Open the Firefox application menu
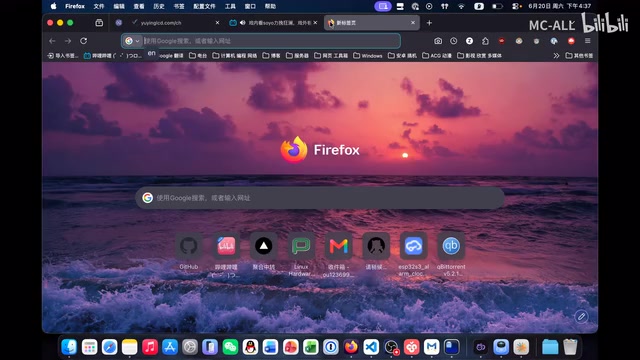The height and width of the screenshot is (360, 640). pos(75,6)
